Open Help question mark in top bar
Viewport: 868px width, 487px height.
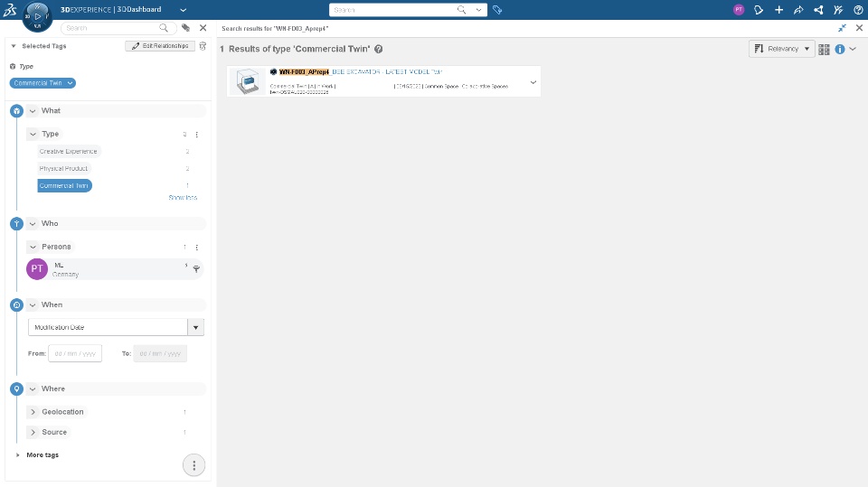click(x=858, y=9)
